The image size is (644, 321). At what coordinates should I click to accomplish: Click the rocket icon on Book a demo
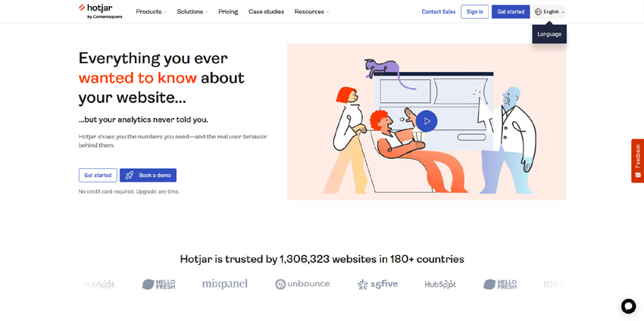[130, 176]
